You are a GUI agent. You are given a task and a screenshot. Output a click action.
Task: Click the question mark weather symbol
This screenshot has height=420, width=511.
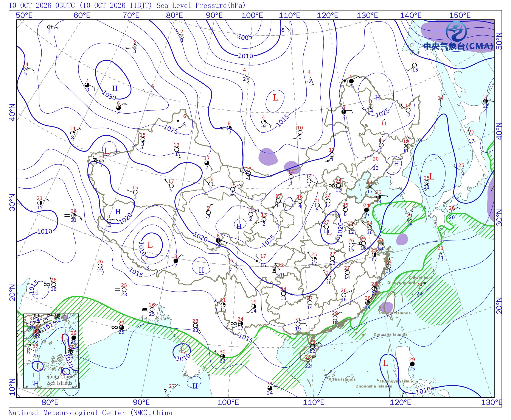(x=165, y=392)
